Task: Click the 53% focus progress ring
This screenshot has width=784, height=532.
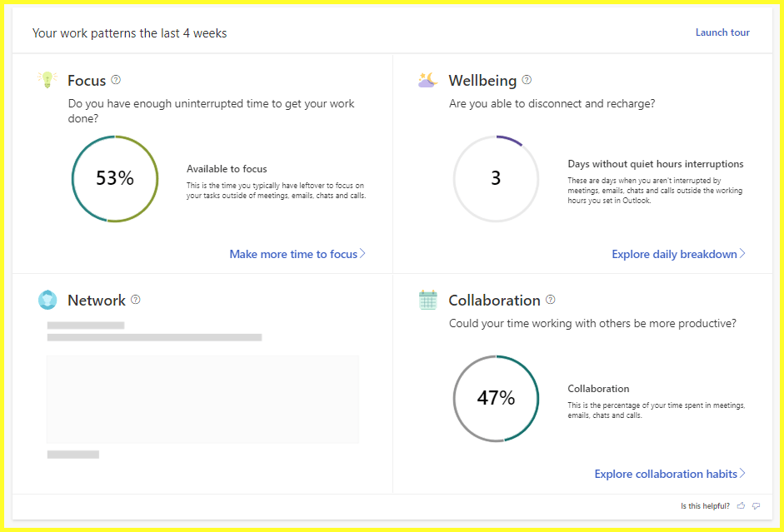Action: point(114,178)
